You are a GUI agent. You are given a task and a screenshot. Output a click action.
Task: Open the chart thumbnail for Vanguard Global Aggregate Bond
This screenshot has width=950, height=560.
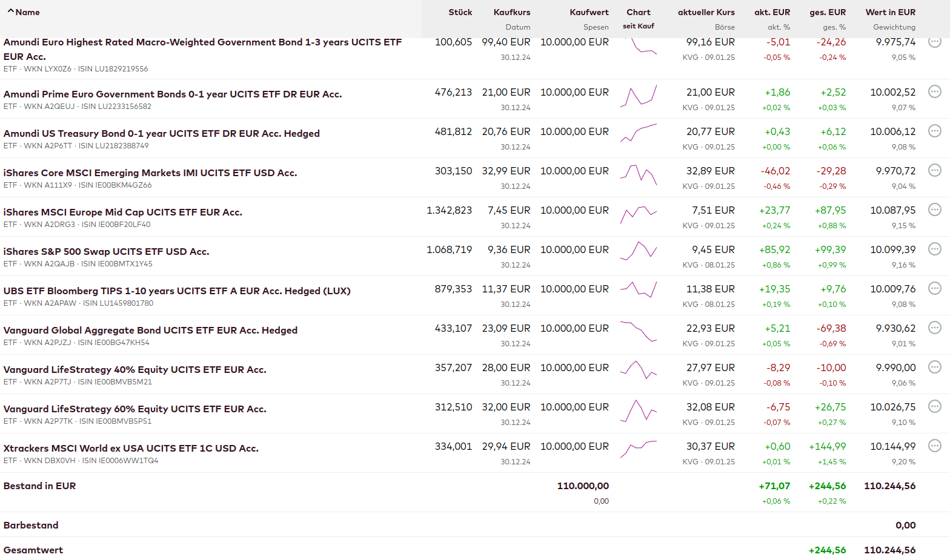click(x=639, y=331)
